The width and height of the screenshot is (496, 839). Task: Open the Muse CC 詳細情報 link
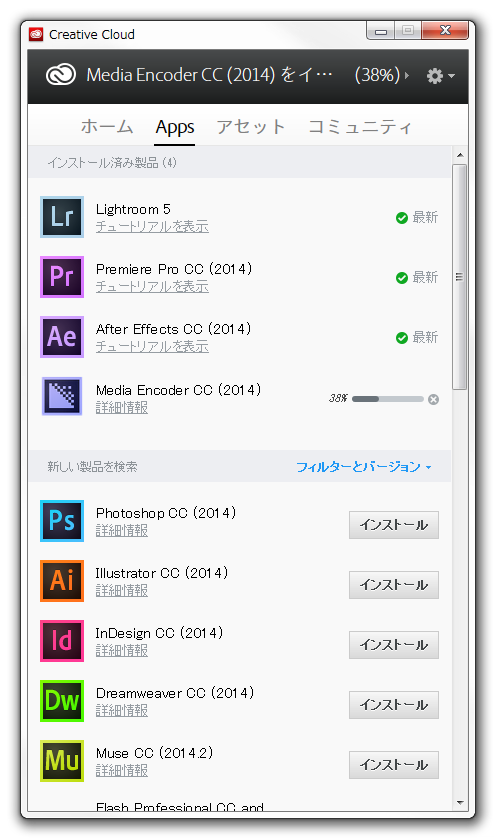(x=122, y=770)
